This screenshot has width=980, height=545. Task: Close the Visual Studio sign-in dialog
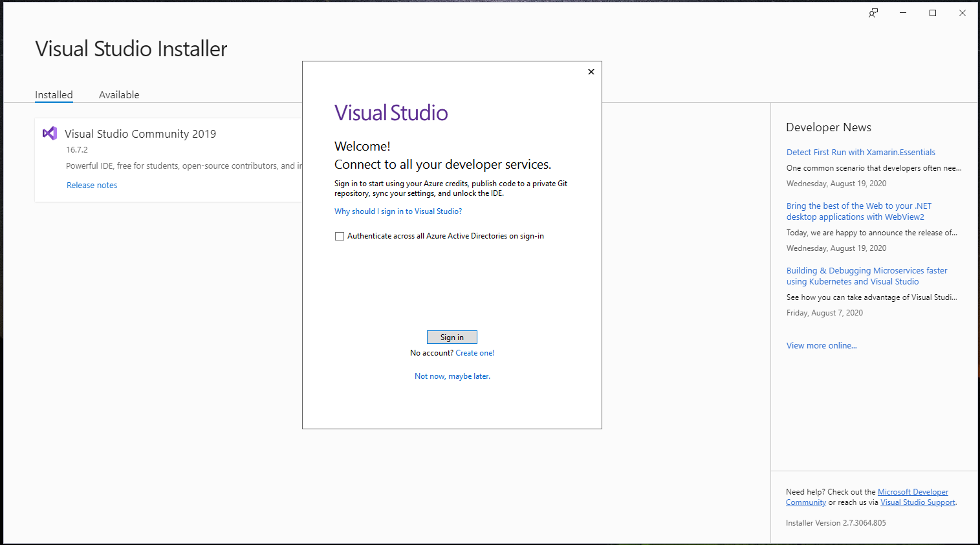[x=591, y=72]
